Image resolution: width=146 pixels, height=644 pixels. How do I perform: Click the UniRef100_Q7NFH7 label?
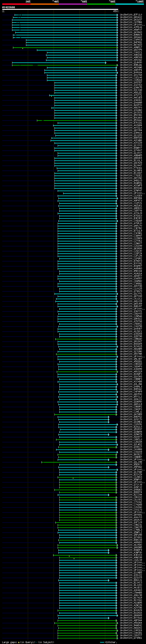pos(131,191)
